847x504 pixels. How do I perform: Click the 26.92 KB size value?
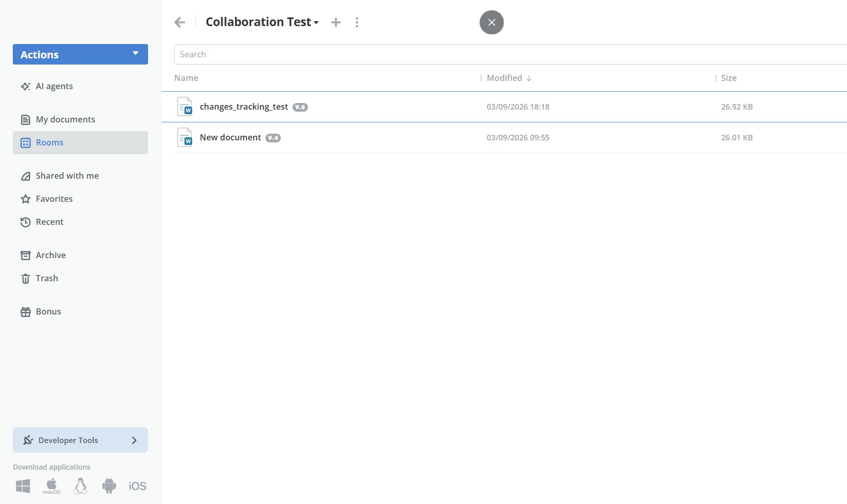click(737, 107)
